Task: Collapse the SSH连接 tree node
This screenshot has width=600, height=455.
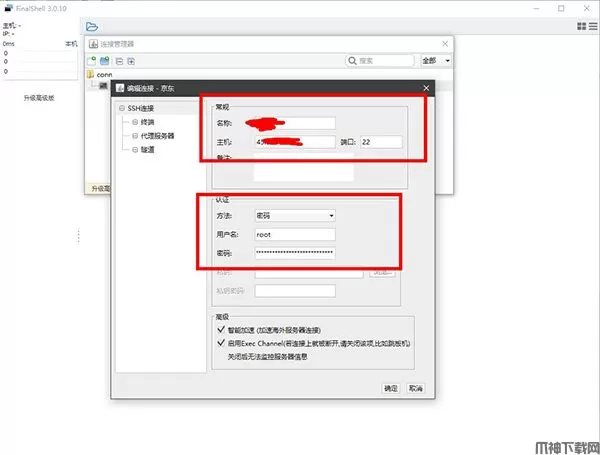Action: [x=122, y=108]
